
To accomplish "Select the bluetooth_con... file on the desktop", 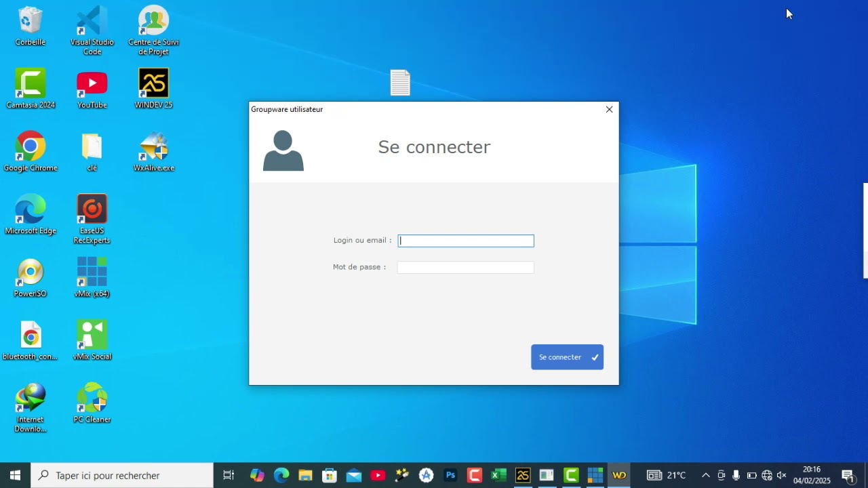I will (x=31, y=341).
